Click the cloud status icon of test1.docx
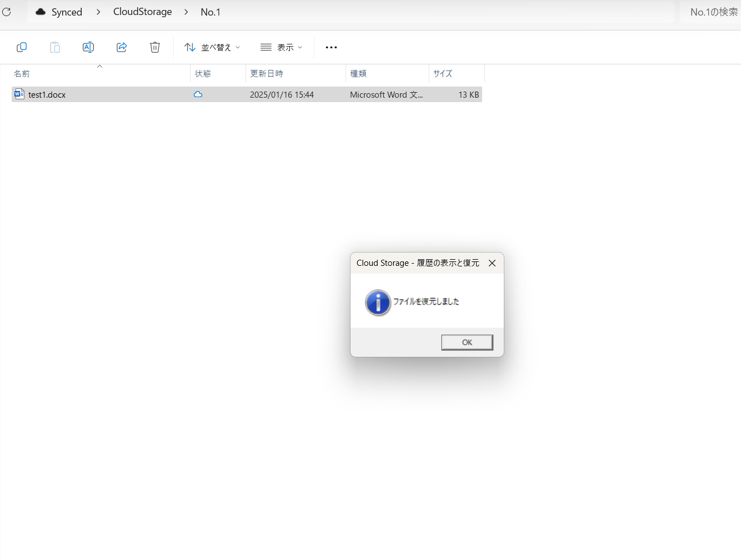This screenshot has height=560, width=741. pyautogui.click(x=198, y=94)
